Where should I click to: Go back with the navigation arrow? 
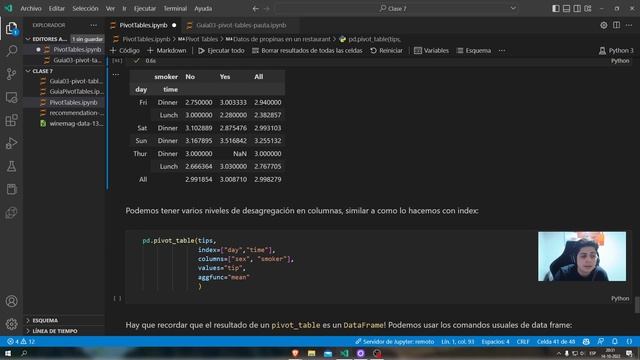[256, 9]
